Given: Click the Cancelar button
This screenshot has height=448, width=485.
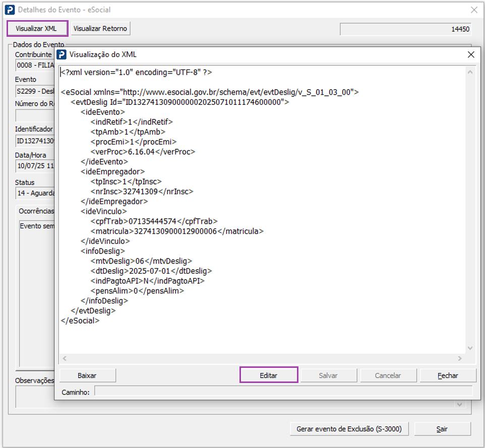Looking at the screenshot, I should click(x=388, y=375).
